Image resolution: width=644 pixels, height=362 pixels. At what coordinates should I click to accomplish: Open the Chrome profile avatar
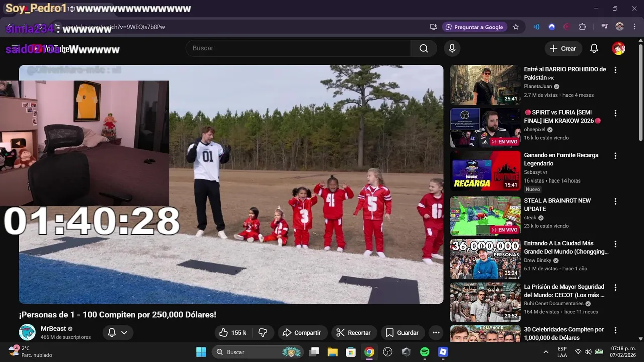coord(620,27)
